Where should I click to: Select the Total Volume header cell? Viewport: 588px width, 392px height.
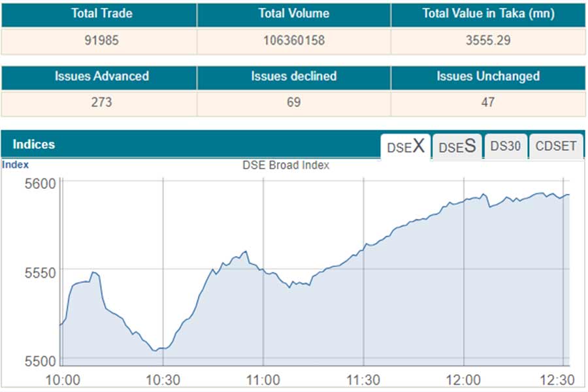pyautogui.click(x=293, y=14)
